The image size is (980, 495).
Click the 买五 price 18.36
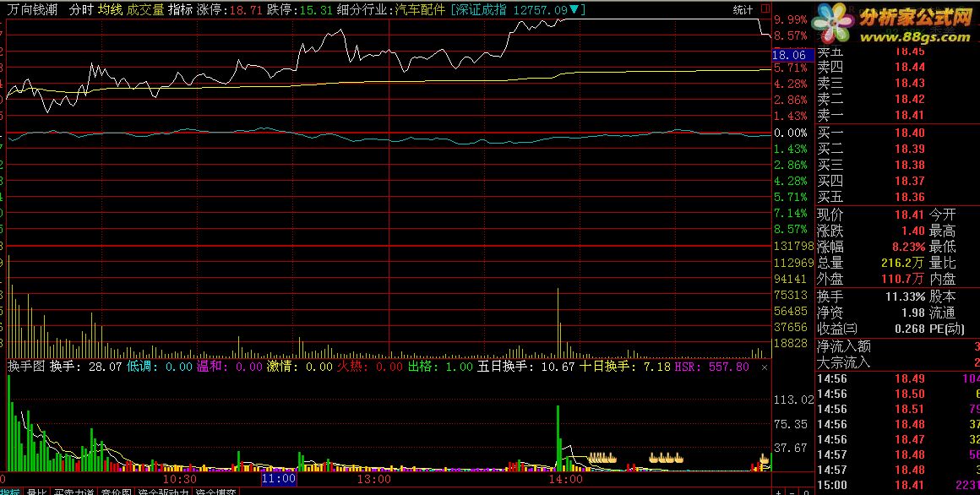click(909, 197)
